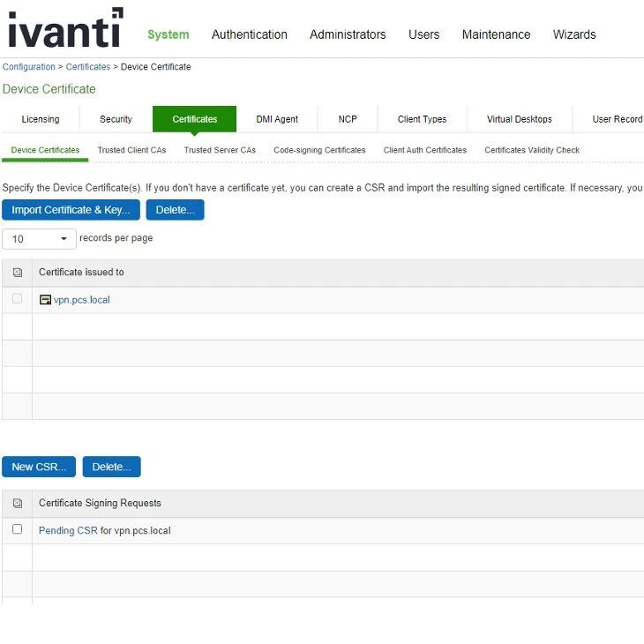Image resolution: width=644 pixels, height=644 pixels.
Task: Open the Trusted Server CAs sub-tab
Action: pyautogui.click(x=220, y=150)
